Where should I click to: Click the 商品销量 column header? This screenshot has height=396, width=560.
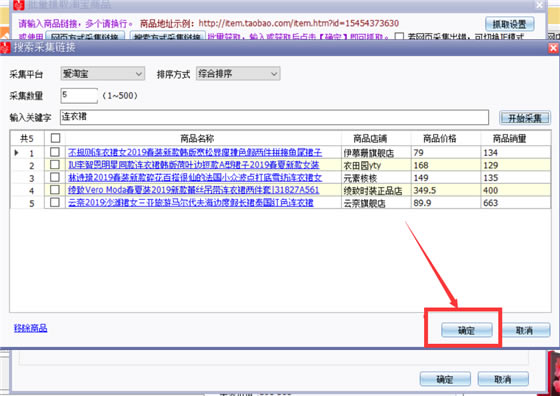click(x=510, y=139)
